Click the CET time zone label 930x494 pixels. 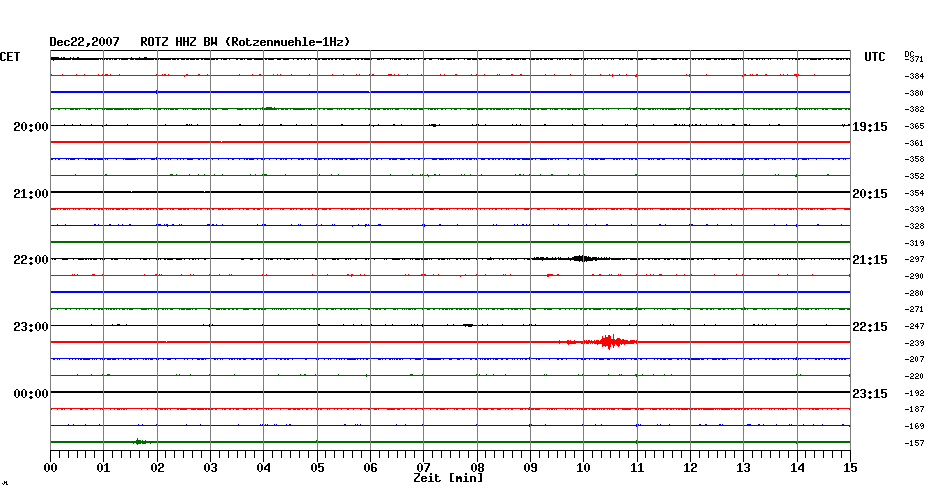(x=10, y=57)
